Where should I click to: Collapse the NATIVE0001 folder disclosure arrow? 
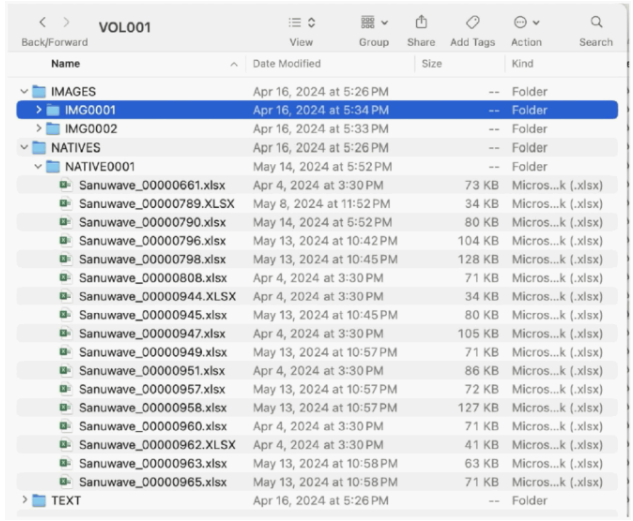click(x=38, y=166)
